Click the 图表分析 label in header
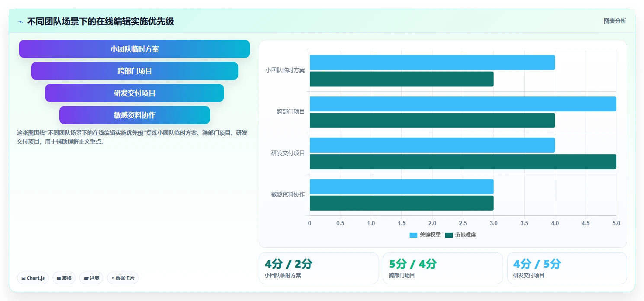644x301 pixels. tap(615, 21)
